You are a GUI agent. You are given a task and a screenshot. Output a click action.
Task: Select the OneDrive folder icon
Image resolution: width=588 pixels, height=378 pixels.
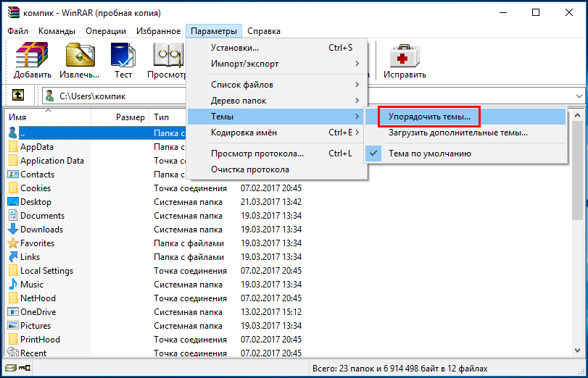point(13,311)
